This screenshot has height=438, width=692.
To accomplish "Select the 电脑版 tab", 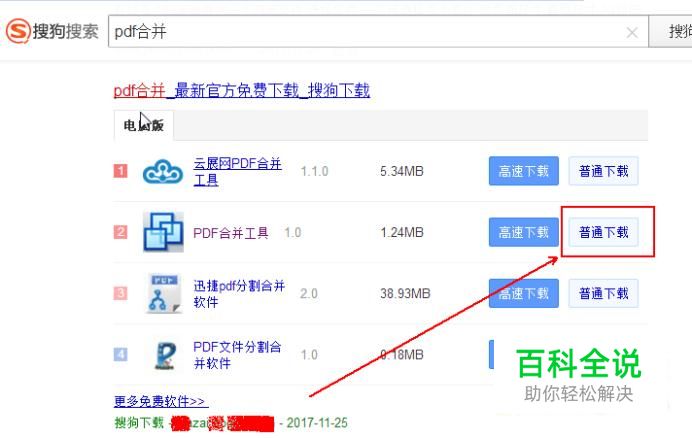I will pos(144,125).
